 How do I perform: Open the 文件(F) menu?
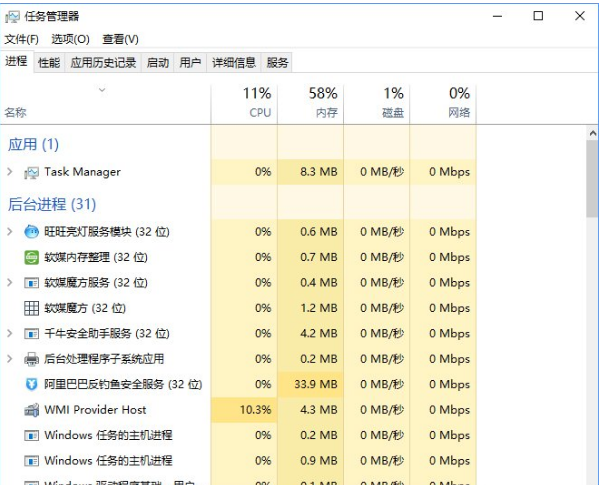point(21,39)
